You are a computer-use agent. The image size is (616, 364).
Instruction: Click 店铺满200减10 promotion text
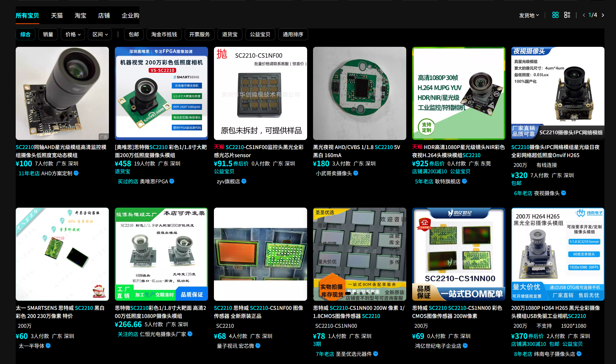pyautogui.click(x=430, y=171)
